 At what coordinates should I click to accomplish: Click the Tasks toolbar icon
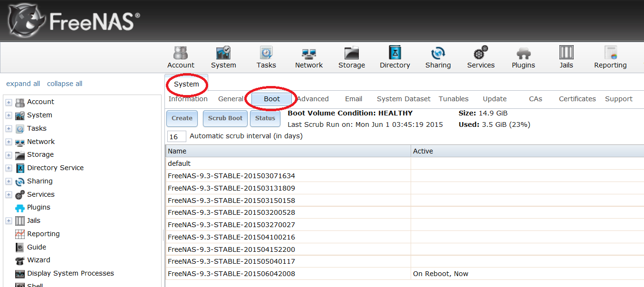tap(266, 57)
